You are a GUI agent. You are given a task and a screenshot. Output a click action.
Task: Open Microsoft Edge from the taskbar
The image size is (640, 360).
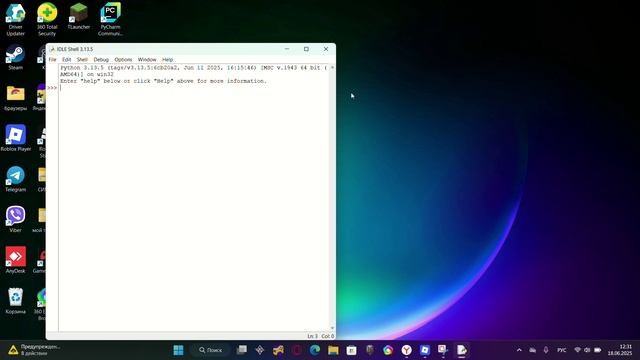[x=315, y=350]
